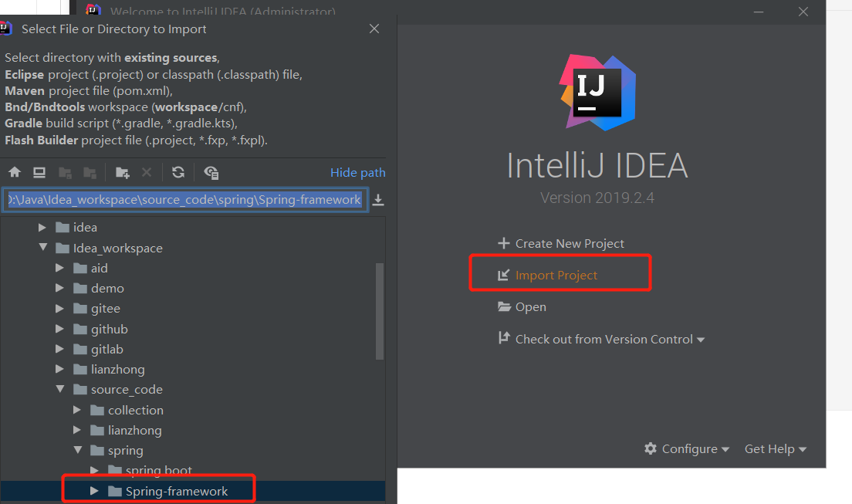The image size is (852, 504).
Task: Collapse the source_code folder
Action: (60, 389)
